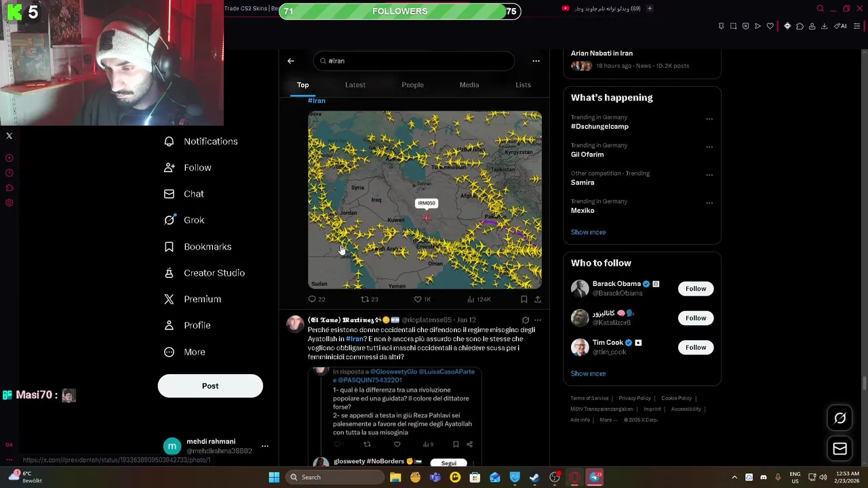
Task: Switch to the Latest tab
Action: click(355, 85)
